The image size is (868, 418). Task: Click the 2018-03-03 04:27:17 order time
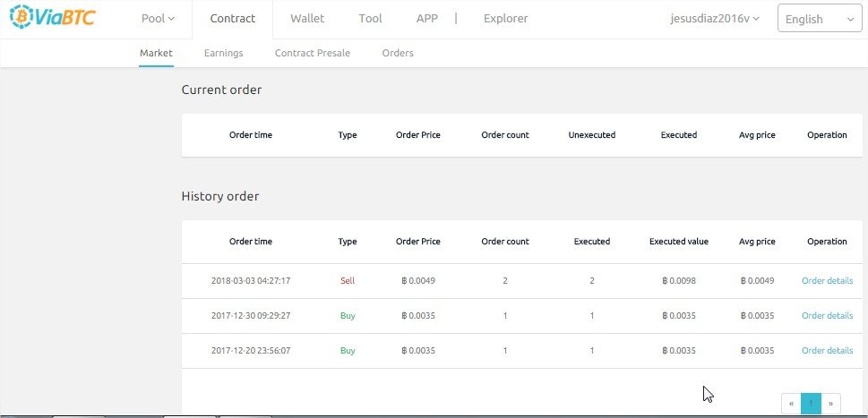[x=251, y=281]
